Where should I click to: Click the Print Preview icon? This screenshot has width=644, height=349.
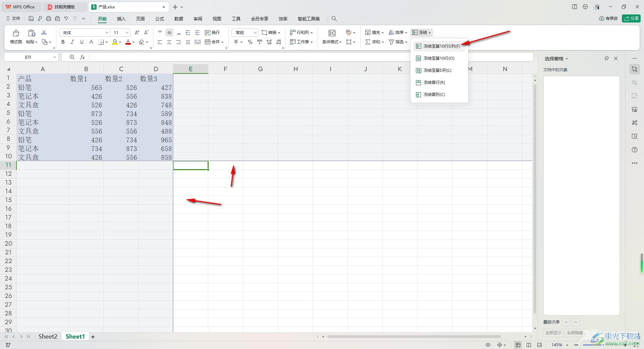(57, 19)
